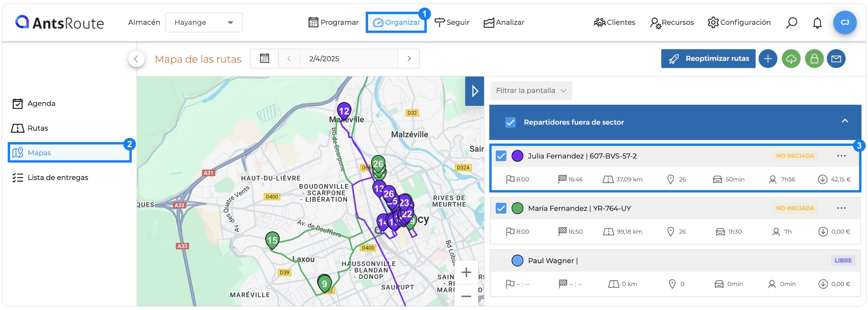Viewport: 868px width, 310px height.
Task: Click green map marker 9 near Laxou
Action: pyautogui.click(x=324, y=284)
